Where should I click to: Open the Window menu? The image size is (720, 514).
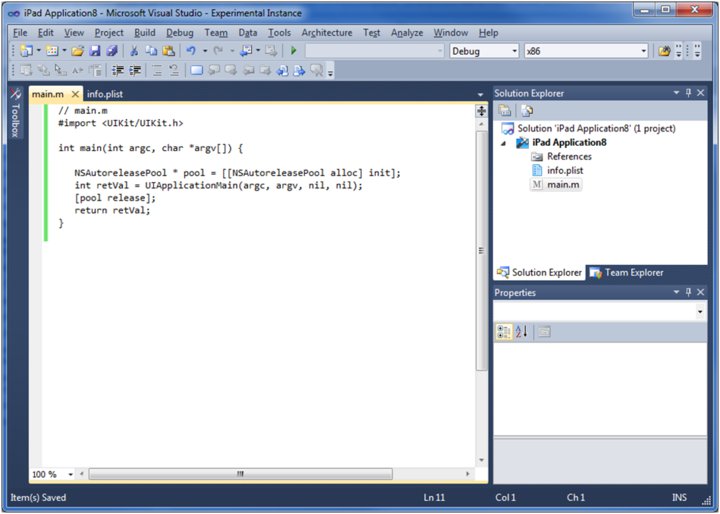point(450,33)
